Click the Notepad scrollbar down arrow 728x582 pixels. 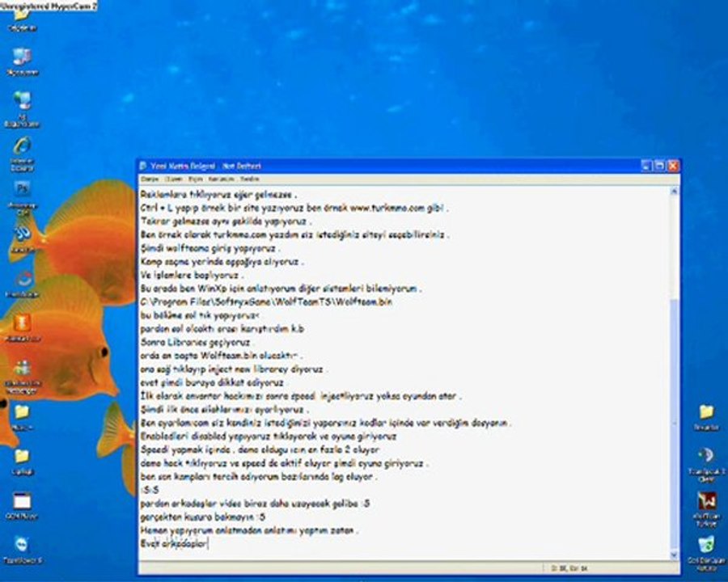675,555
